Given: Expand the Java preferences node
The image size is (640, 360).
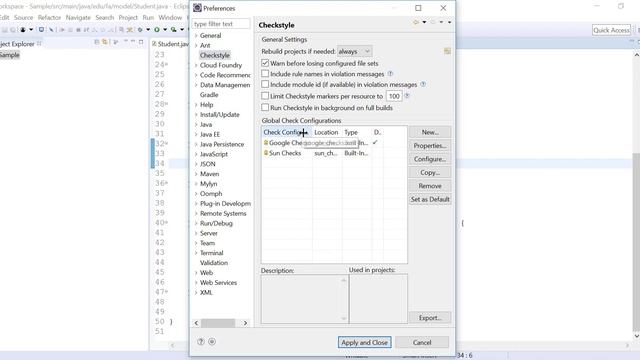Looking at the screenshot, I should tap(196, 124).
